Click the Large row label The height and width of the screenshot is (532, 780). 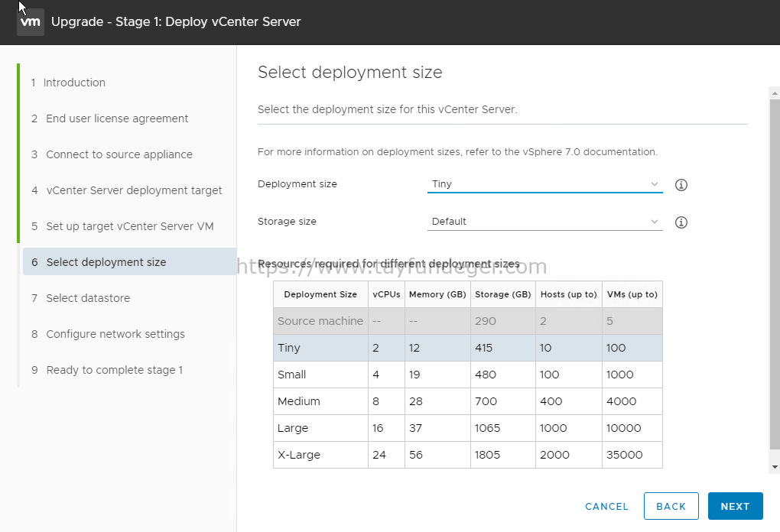click(x=293, y=428)
